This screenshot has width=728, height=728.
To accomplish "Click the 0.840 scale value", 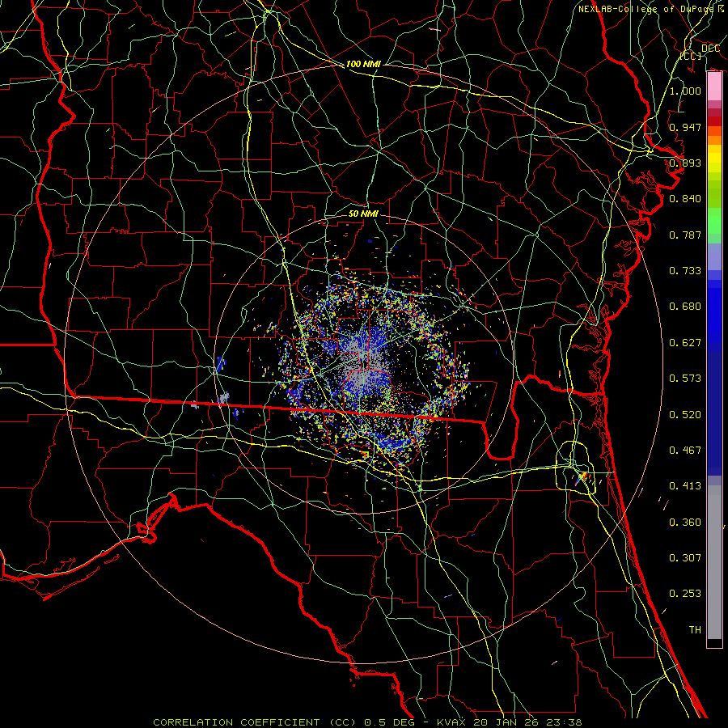I will pyautogui.click(x=685, y=199).
